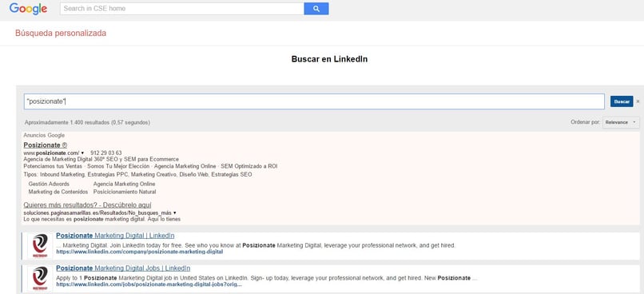Click the linkedin.com/company/posizionate-marketing-digital URL

click(x=140, y=252)
